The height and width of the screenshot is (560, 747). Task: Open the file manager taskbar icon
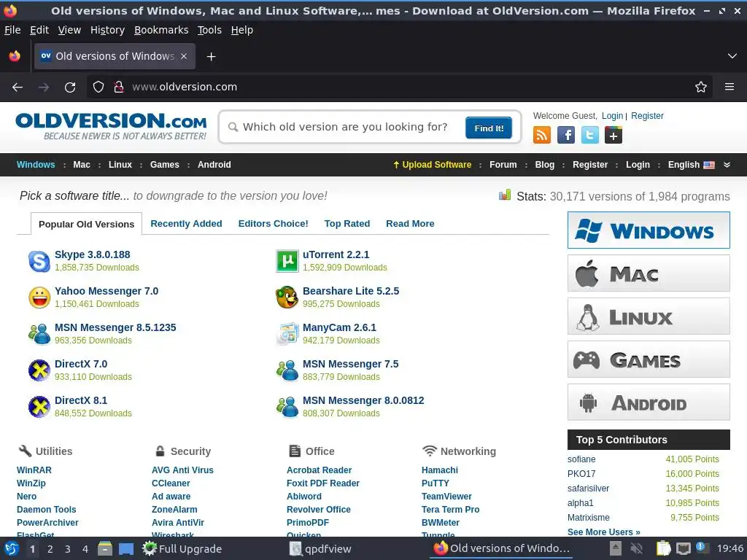[x=105, y=548]
